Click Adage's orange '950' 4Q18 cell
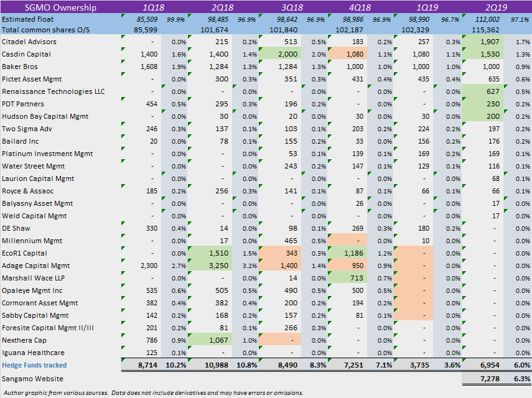This screenshot has width=532, height=398. (347, 266)
